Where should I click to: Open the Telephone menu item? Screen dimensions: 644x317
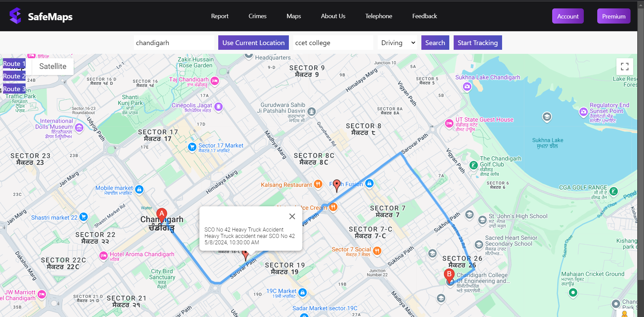[379, 16]
